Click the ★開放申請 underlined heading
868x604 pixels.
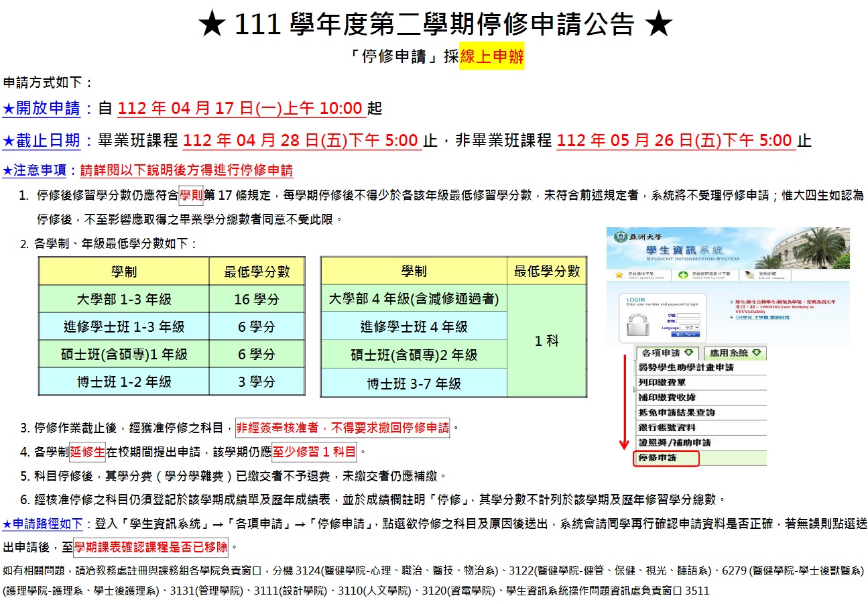(42, 109)
